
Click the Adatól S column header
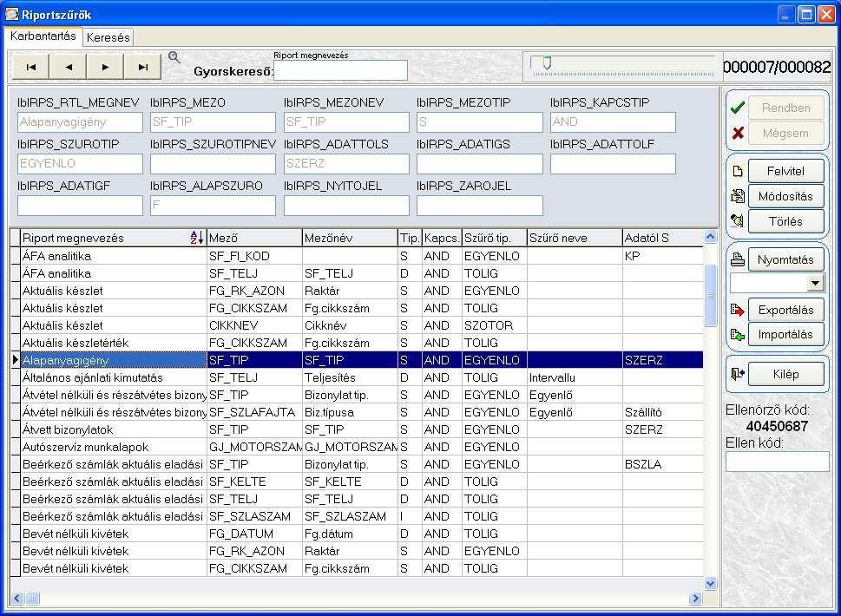[x=662, y=238]
